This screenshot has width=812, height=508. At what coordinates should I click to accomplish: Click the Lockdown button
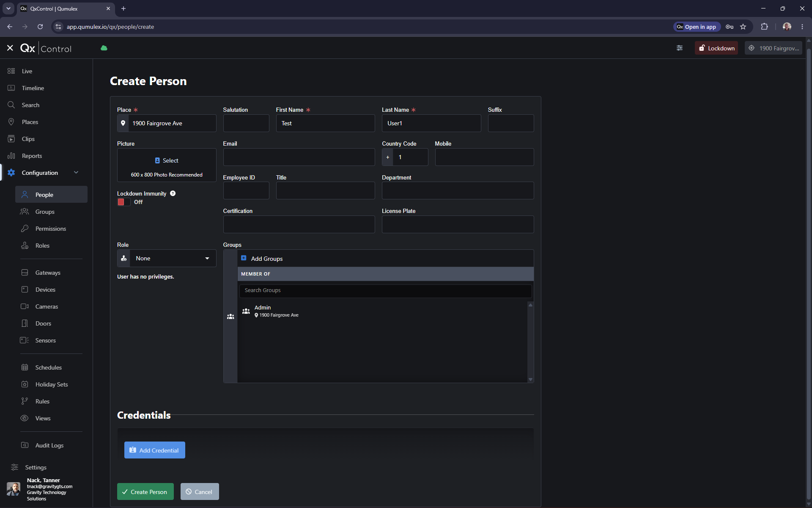716,48
